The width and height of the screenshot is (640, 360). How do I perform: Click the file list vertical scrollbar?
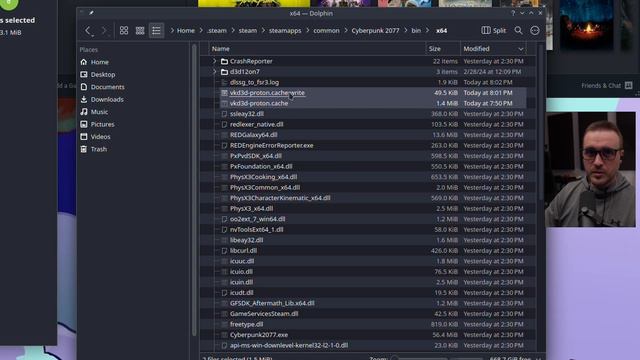541,122
